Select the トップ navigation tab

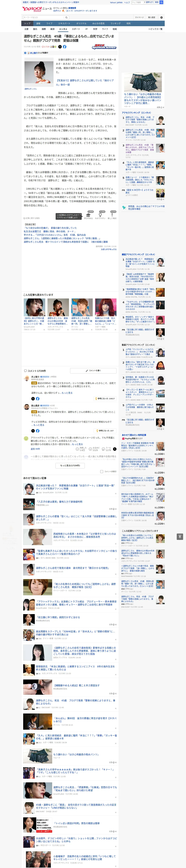click(x=27, y=24)
